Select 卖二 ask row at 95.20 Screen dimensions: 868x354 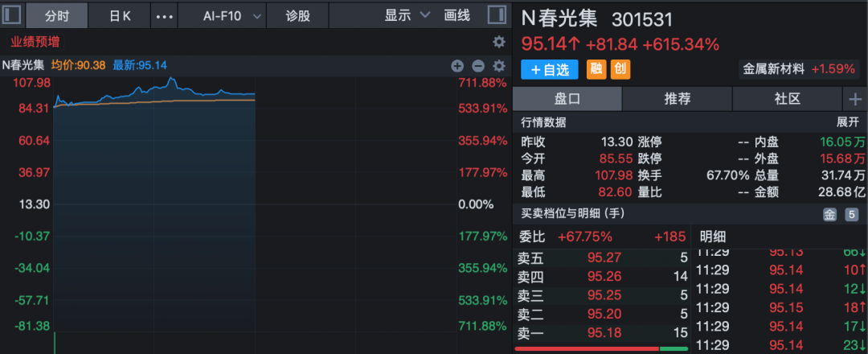point(602,314)
